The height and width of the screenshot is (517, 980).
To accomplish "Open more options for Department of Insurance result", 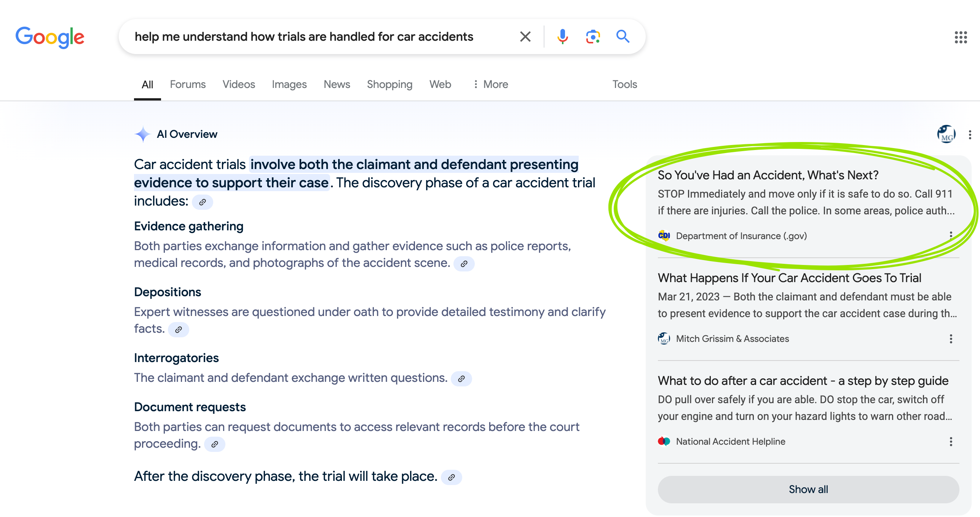I will coord(951,236).
